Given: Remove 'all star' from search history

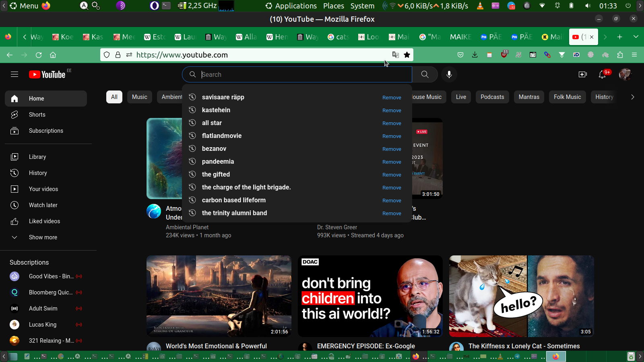Looking at the screenshot, I should tap(392, 123).
